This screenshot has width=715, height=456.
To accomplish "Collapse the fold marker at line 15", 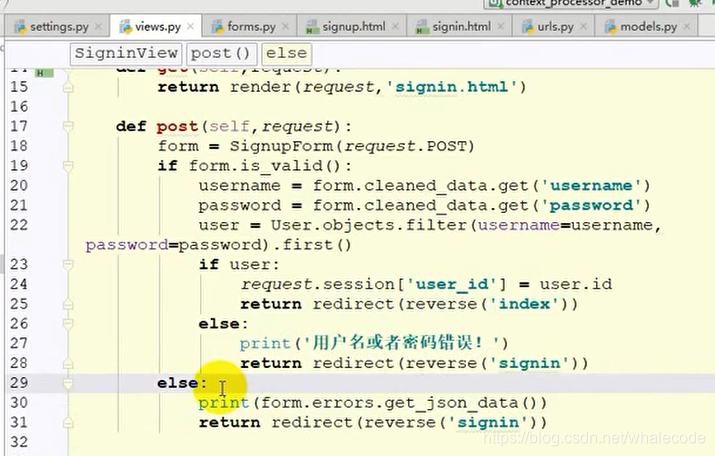I will (x=68, y=87).
